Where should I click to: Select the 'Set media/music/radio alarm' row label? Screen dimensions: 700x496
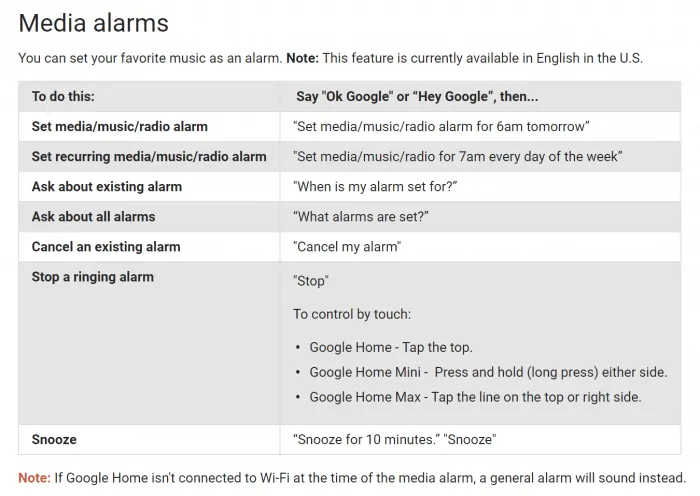pos(120,126)
